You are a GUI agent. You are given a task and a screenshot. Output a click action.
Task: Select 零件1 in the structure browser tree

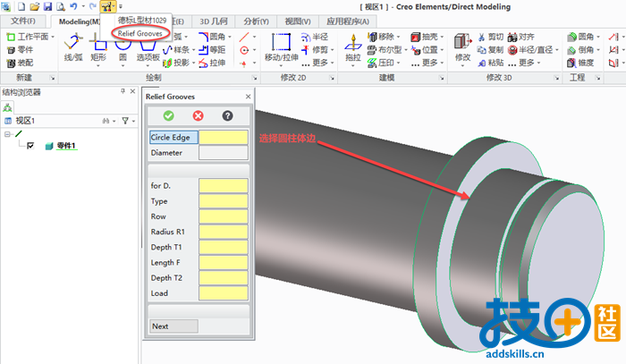tap(66, 146)
